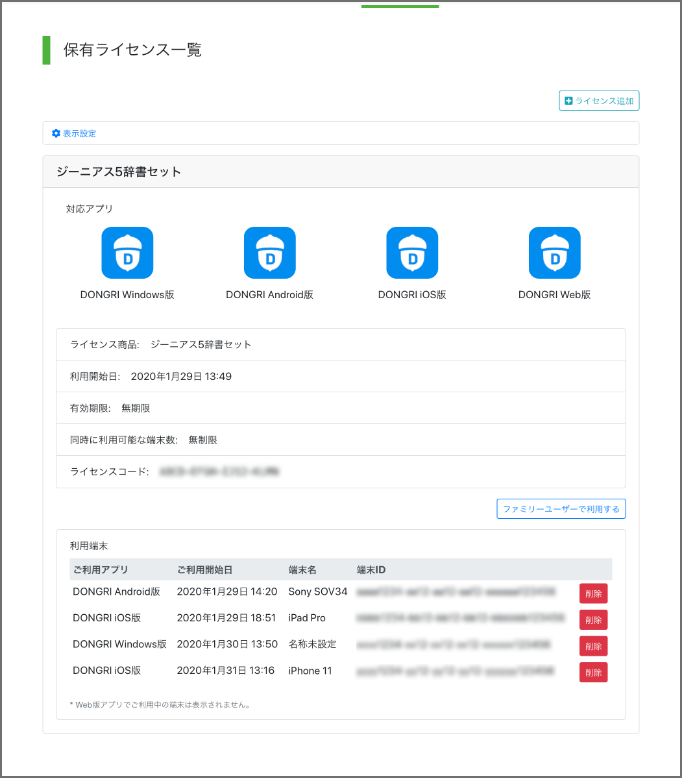Image resolution: width=682 pixels, height=778 pixels.
Task: Click 同時に利用可能な端末数 無制限 value
Action: 203,440
